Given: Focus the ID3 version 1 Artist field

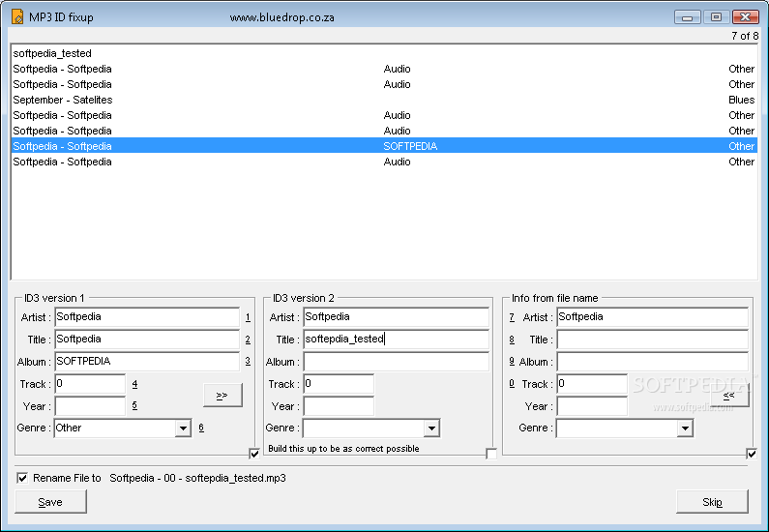Looking at the screenshot, I should click(x=147, y=317).
